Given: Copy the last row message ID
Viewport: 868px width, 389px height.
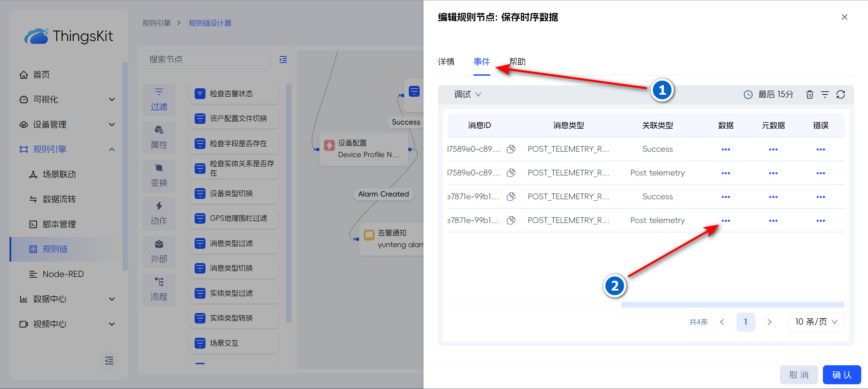Looking at the screenshot, I should coord(511,220).
